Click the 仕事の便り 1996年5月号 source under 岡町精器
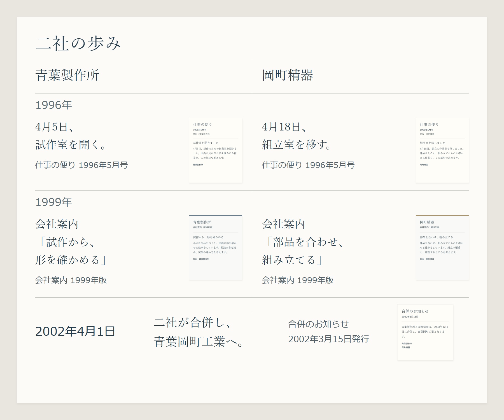The image size is (504, 420). click(308, 165)
